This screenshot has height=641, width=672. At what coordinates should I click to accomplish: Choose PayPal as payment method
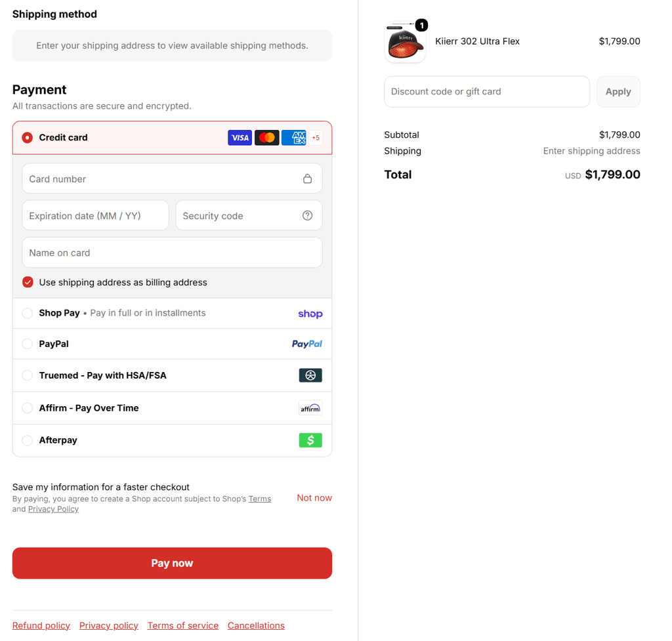[x=173, y=344]
